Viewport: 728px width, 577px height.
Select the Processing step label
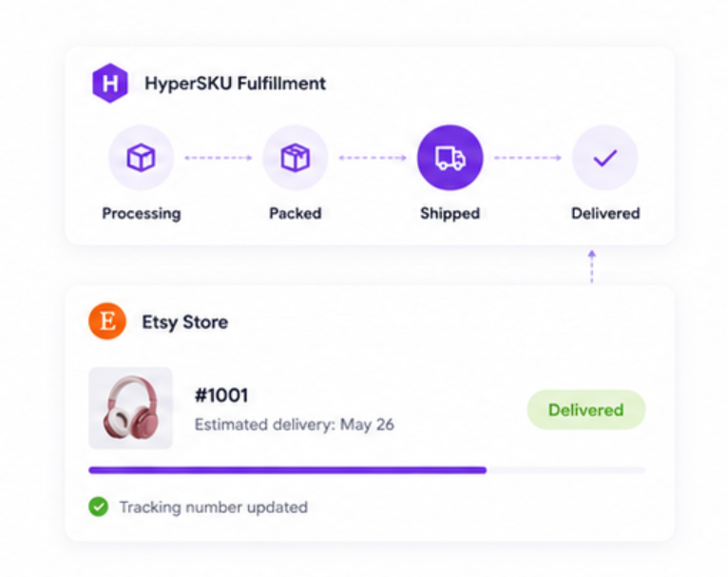coord(142,214)
